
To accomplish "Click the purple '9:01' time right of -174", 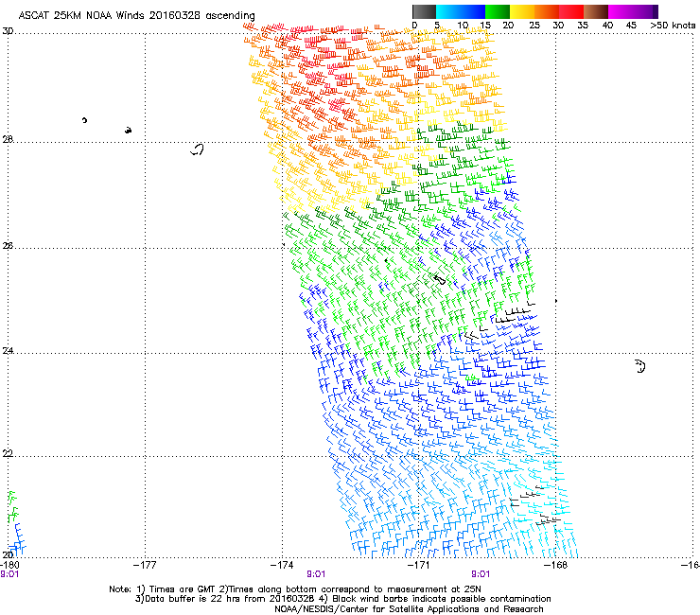I will coord(316,574).
